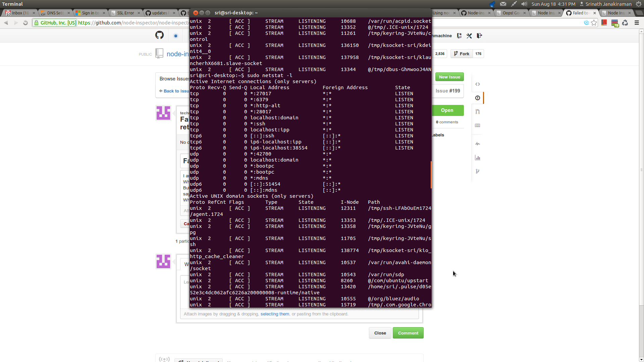Click the Browse Issues heading

174,79
